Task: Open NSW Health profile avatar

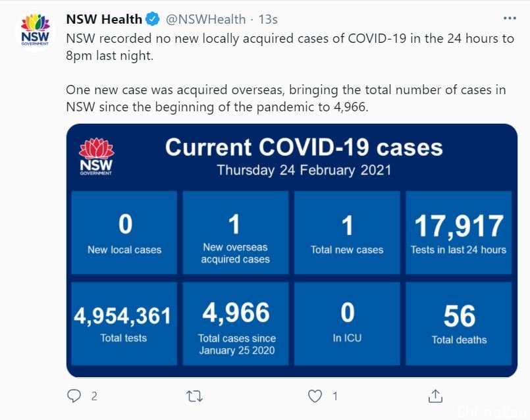Action: 35,32
